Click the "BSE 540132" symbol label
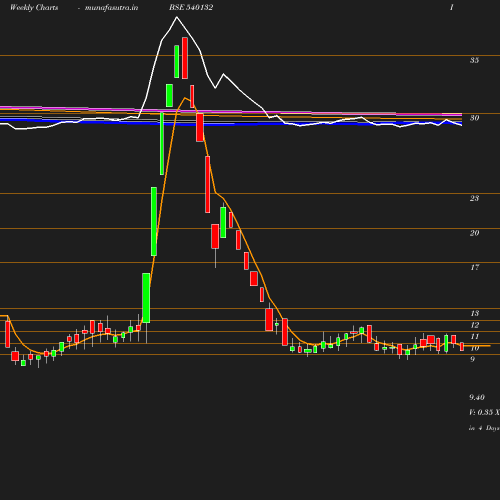The height and width of the screenshot is (500, 500). click(191, 7)
